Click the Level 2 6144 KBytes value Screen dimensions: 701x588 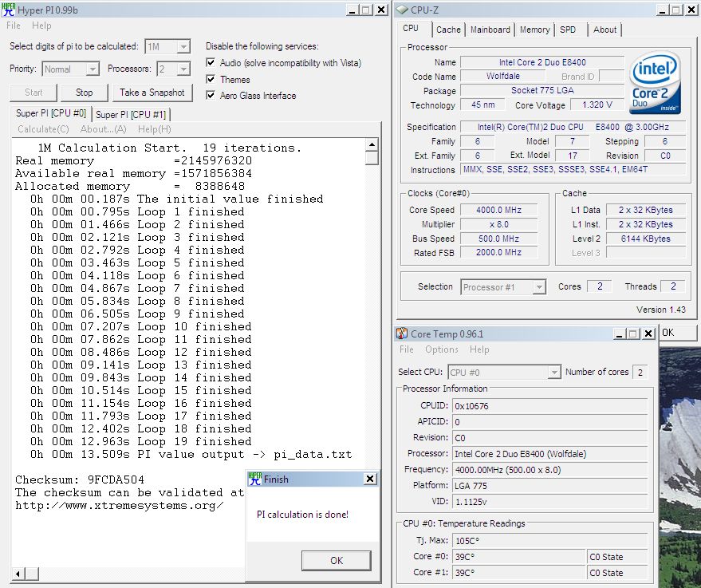(x=645, y=239)
